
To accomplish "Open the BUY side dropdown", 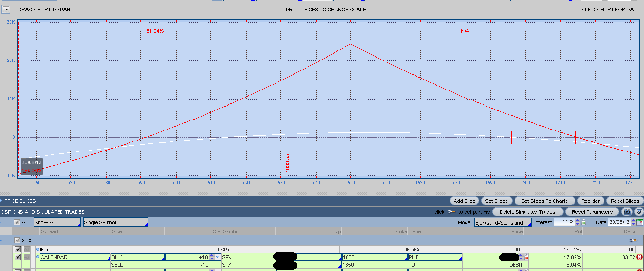I will (x=138, y=257).
